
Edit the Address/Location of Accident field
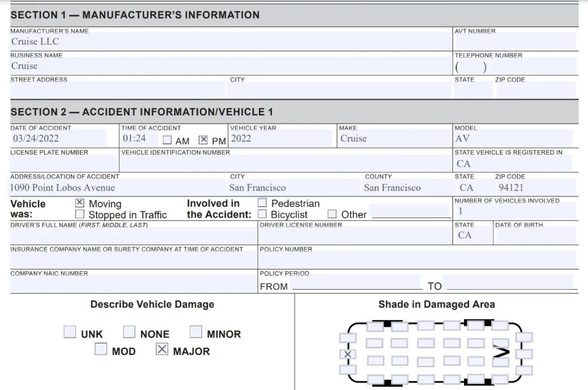tap(118, 187)
